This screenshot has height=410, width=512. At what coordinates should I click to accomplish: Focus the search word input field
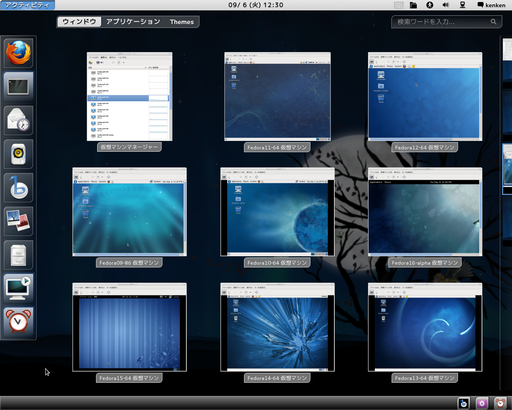[x=446, y=22]
